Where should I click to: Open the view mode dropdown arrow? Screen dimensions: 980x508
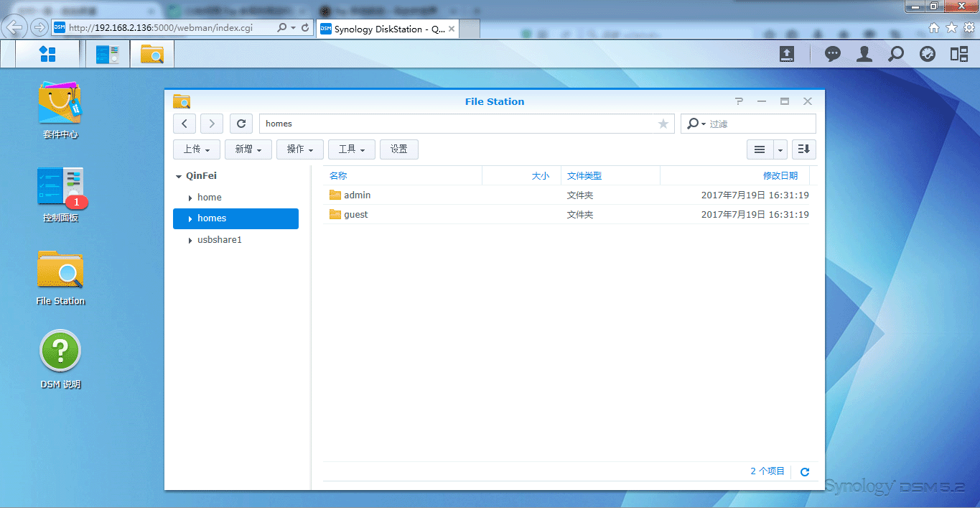tap(780, 149)
